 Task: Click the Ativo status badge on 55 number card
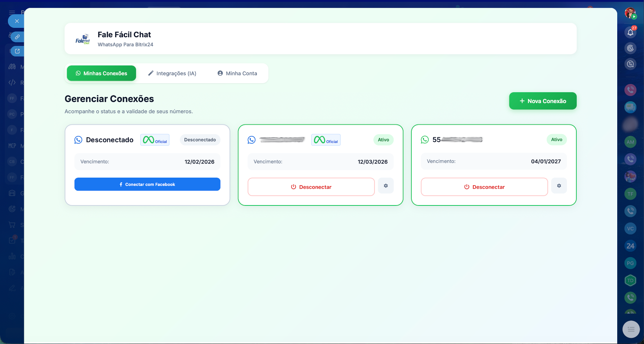coord(556,140)
